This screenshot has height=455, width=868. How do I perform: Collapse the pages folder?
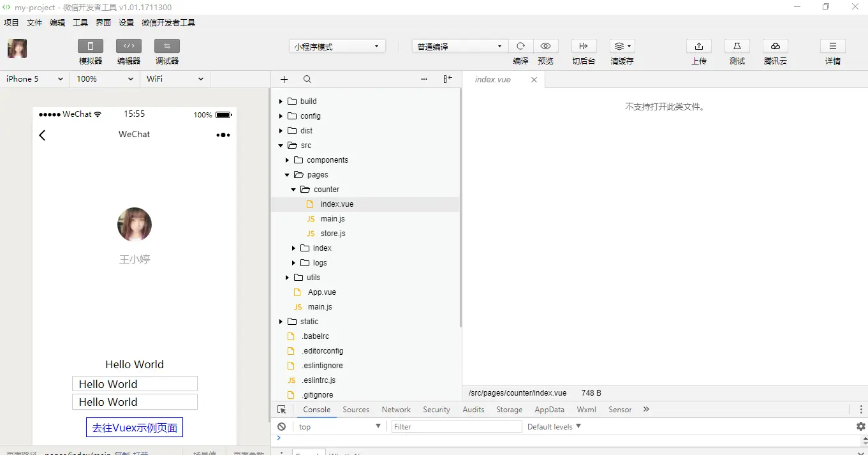(x=287, y=175)
